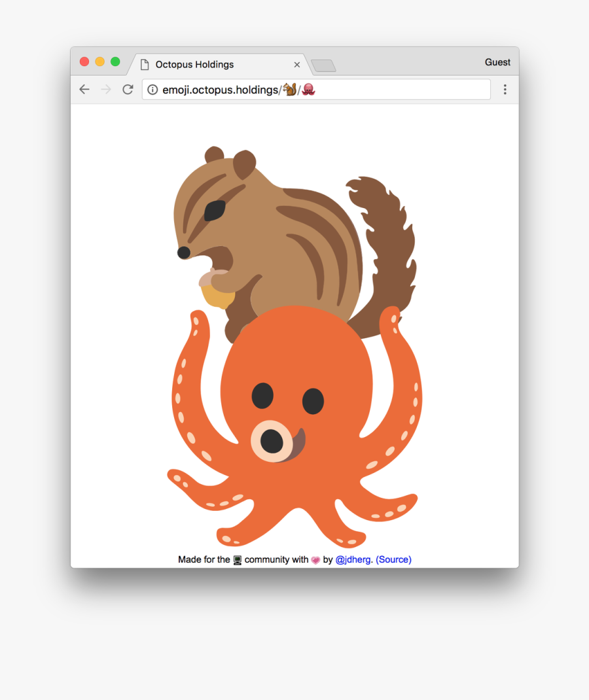Click the heart emoji in the footer text
This screenshot has width=589, height=700.
(315, 559)
